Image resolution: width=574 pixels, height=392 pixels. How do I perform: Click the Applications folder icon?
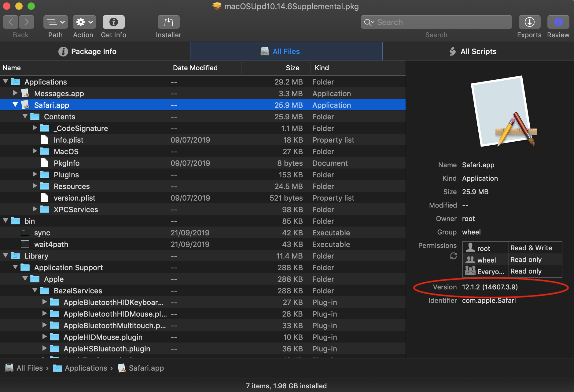[x=15, y=82]
